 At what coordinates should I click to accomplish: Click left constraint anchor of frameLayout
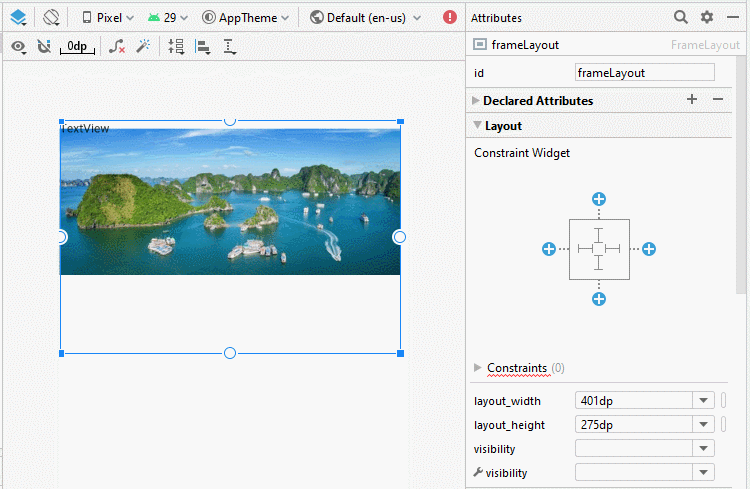(x=62, y=237)
